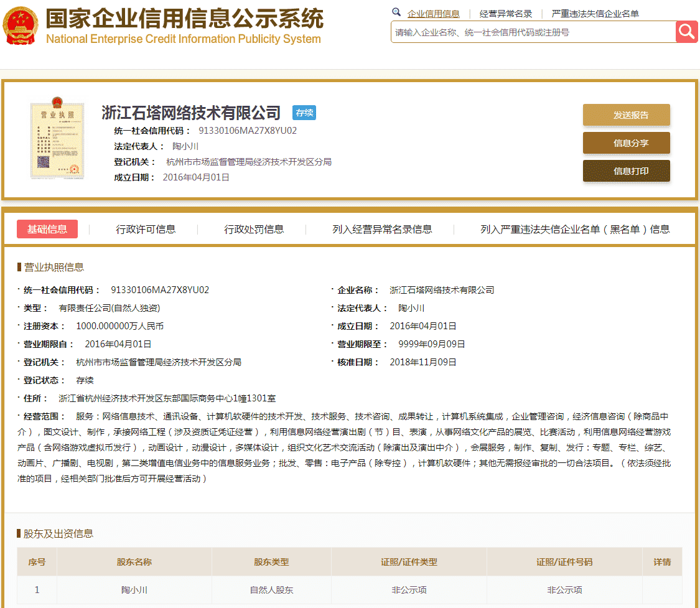The image size is (700, 608).
Task: Click legal representative 陶小川 in header card
Action: [185, 146]
